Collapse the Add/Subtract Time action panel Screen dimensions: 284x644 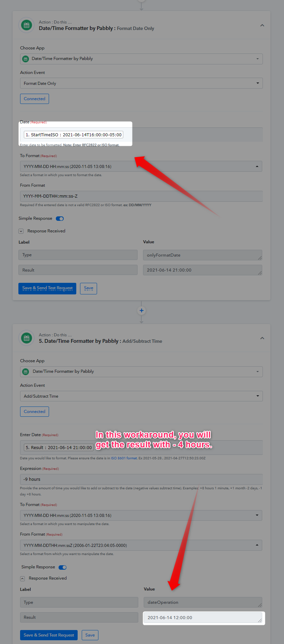[262, 338]
